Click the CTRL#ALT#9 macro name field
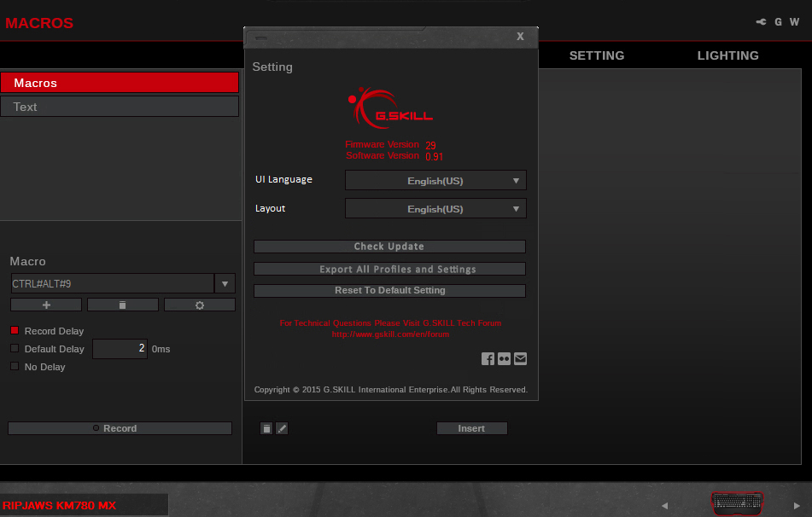The width and height of the screenshot is (812, 517). pos(113,283)
